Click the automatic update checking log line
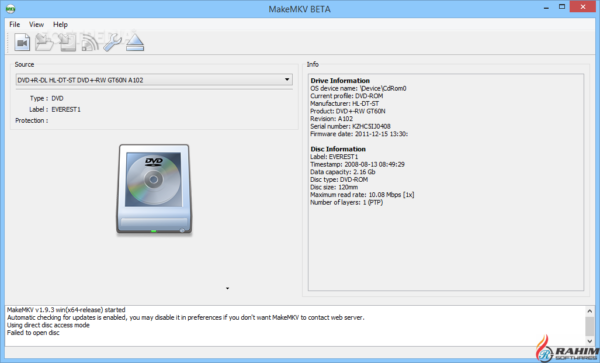This screenshot has height=363, width=600. click(x=186, y=317)
